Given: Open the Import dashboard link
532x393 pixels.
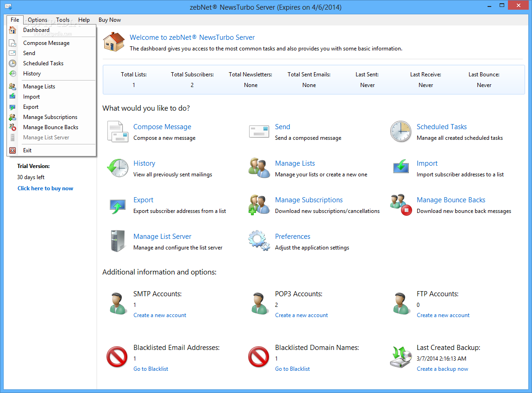Looking at the screenshot, I should (x=427, y=163).
